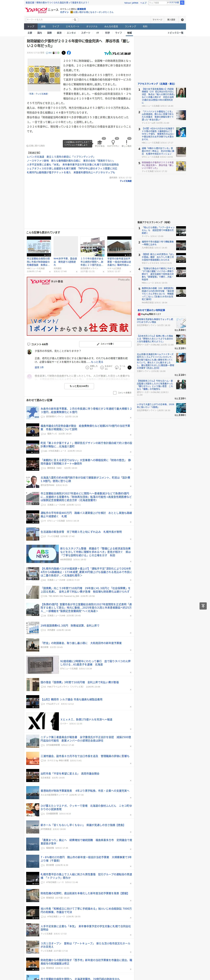Click the わかりやすい lightbulb reaction
The image size is (210, 980).
pos(113,143)
